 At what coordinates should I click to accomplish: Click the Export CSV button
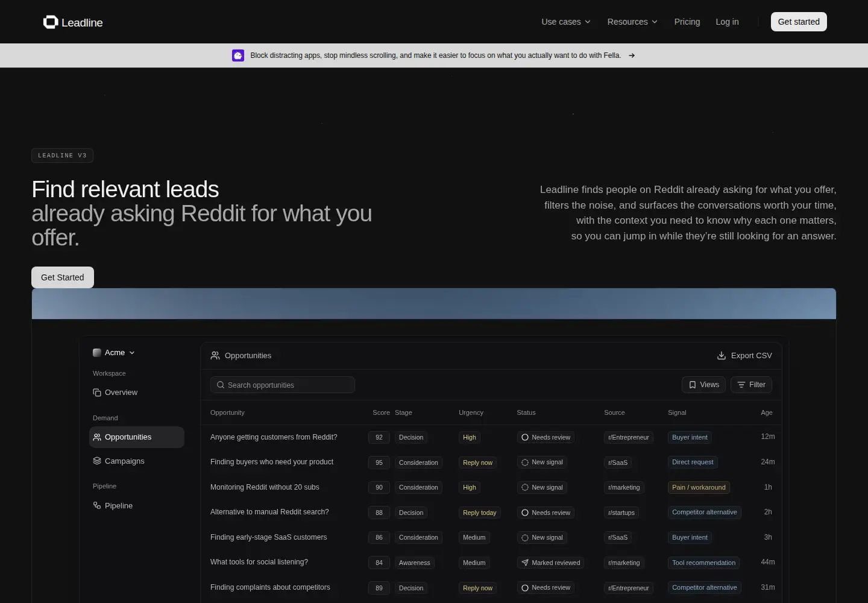[x=744, y=356]
